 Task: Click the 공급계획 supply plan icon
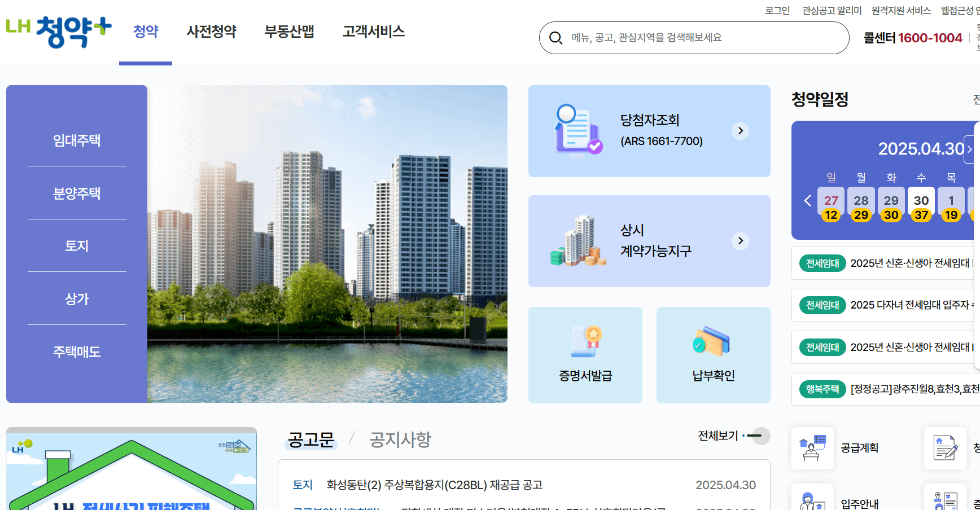point(812,447)
